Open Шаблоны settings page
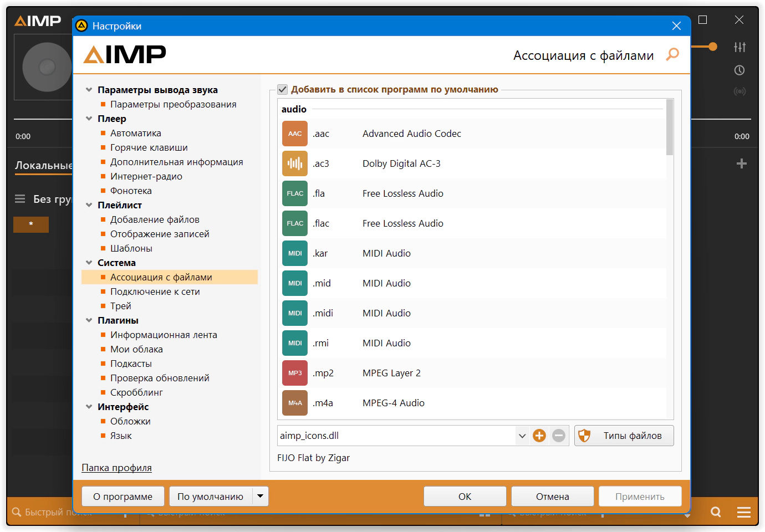 tap(131, 248)
